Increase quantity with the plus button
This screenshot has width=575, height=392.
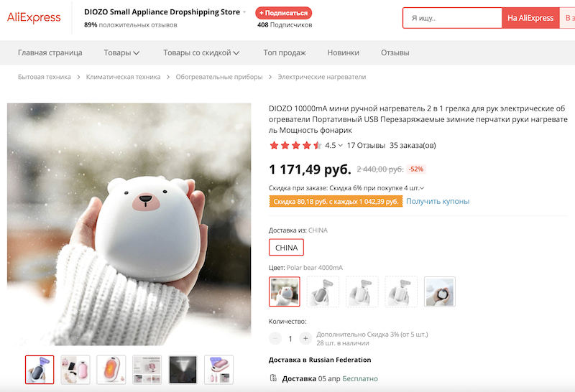click(305, 338)
